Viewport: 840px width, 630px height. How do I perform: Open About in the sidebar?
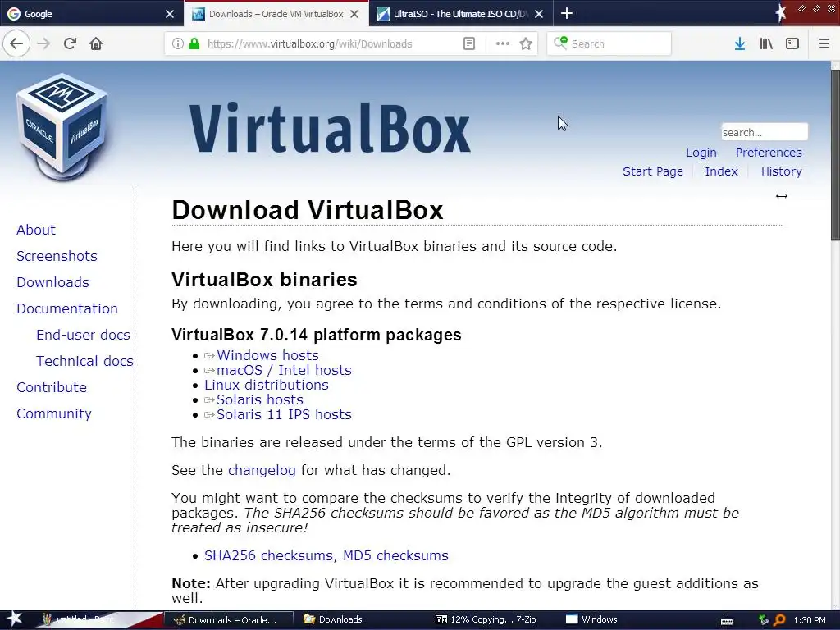pos(36,230)
